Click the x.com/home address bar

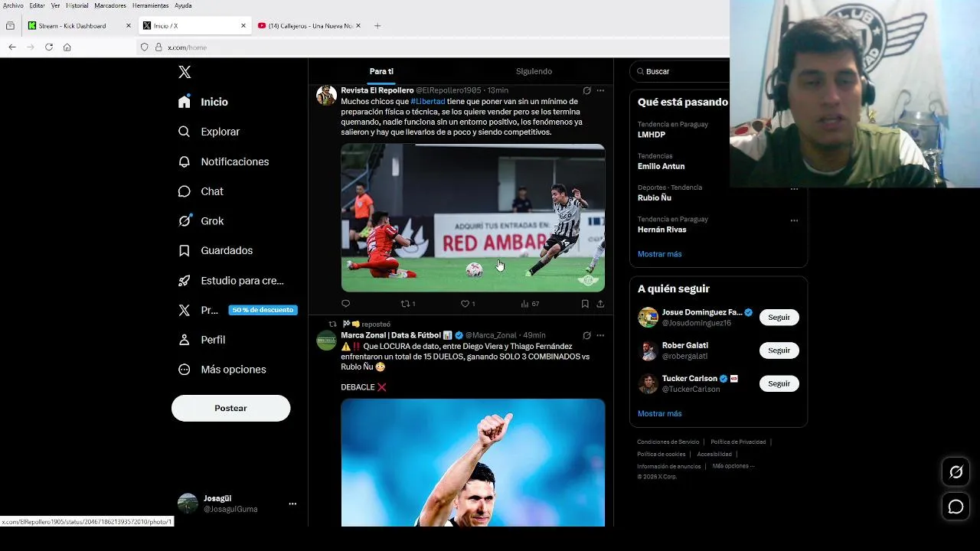coord(433,47)
